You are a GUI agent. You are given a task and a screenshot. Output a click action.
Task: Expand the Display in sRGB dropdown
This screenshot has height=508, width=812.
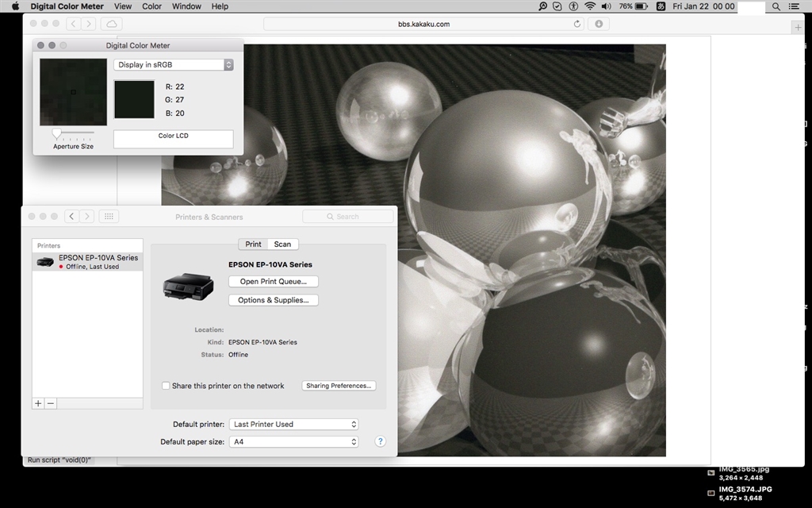(174, 65)
